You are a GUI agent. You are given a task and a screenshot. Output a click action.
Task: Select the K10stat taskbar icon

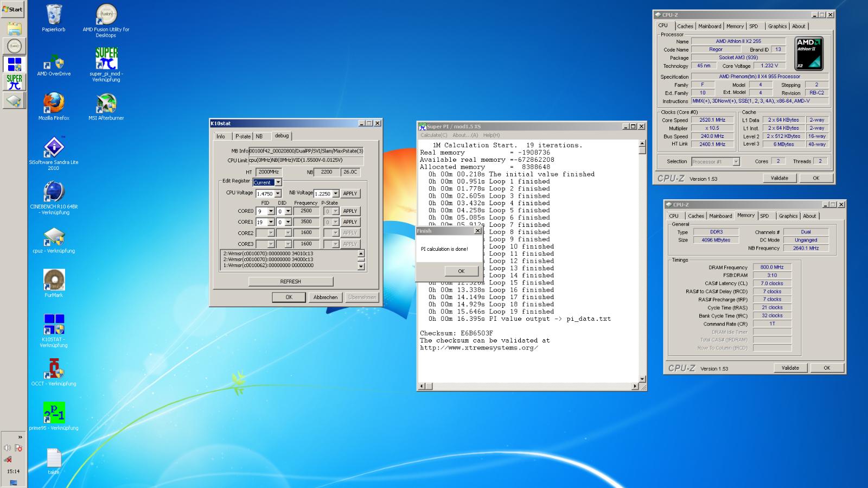tap(14, 64)
